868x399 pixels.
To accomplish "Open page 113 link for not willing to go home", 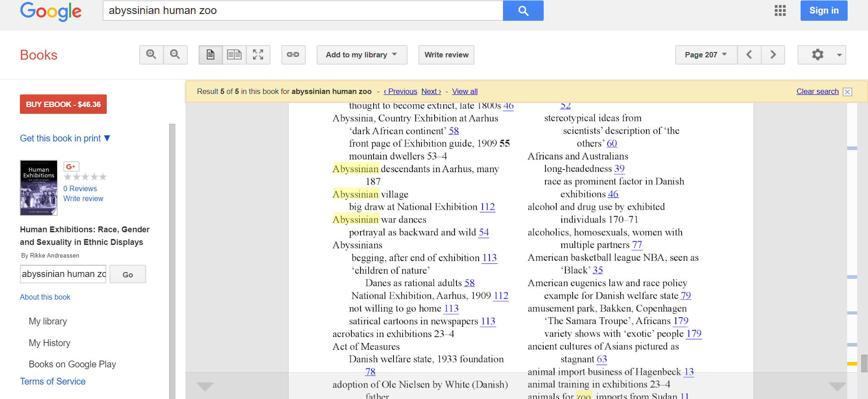I will [451, 308].
